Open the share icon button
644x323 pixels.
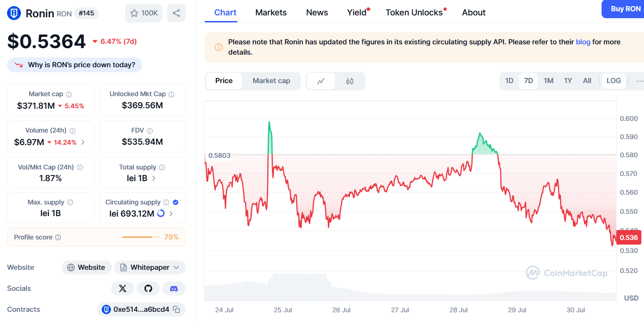point(176,13)
